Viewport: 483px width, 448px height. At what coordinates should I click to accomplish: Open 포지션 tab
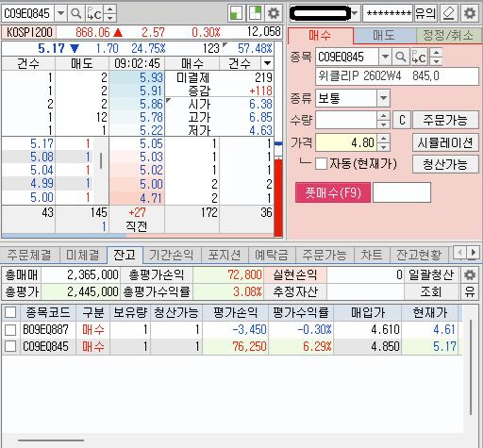click(225, 255)
